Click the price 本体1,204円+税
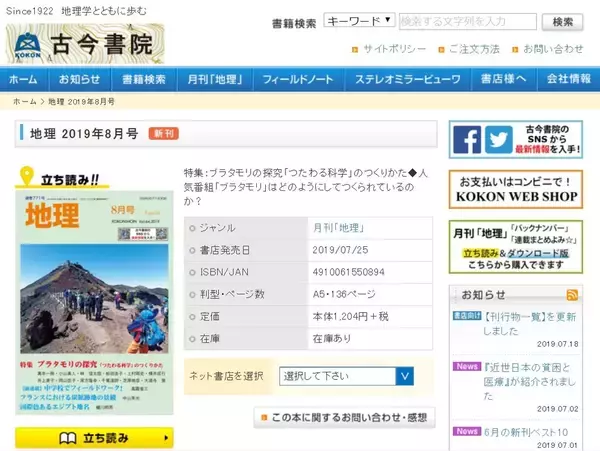The height and width of the screenshot is (451, 600). click(x=351, y=316)
